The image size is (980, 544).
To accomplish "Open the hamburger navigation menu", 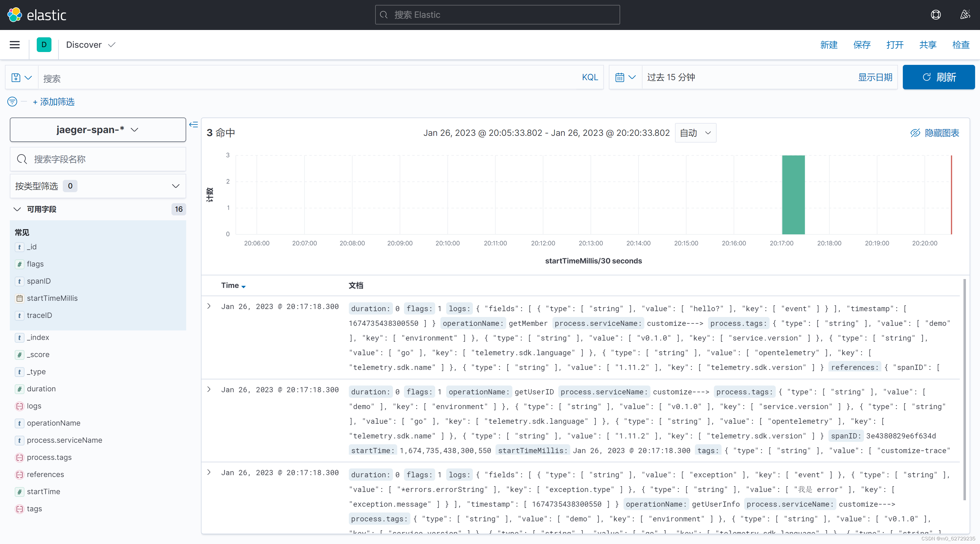I will (x=14, y=45).
